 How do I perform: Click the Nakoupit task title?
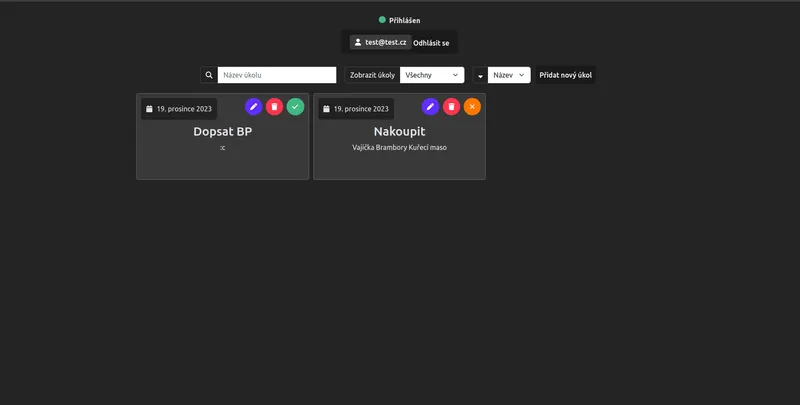pos(399,132)
